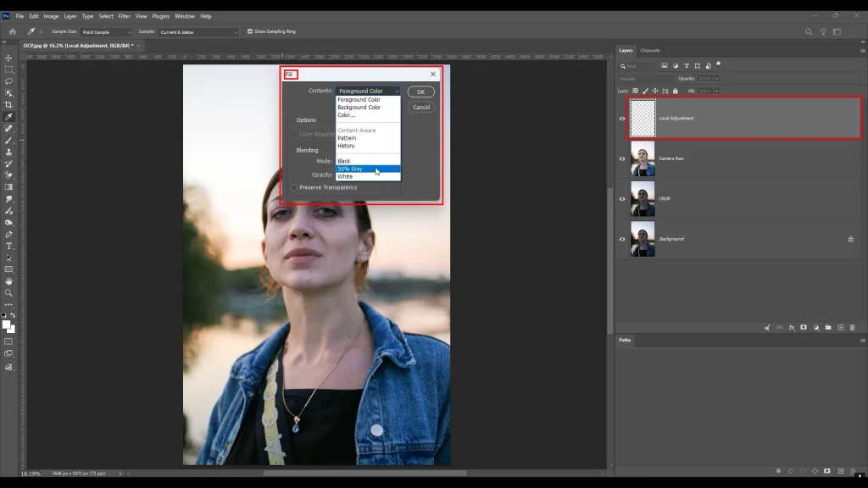Click the Home icon in options bar

tap(13, 31)
